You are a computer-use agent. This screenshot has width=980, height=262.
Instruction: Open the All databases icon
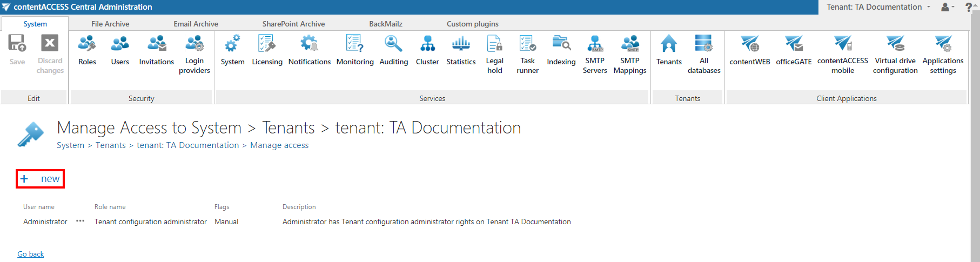pyautogui.click(x=703, y=53)
